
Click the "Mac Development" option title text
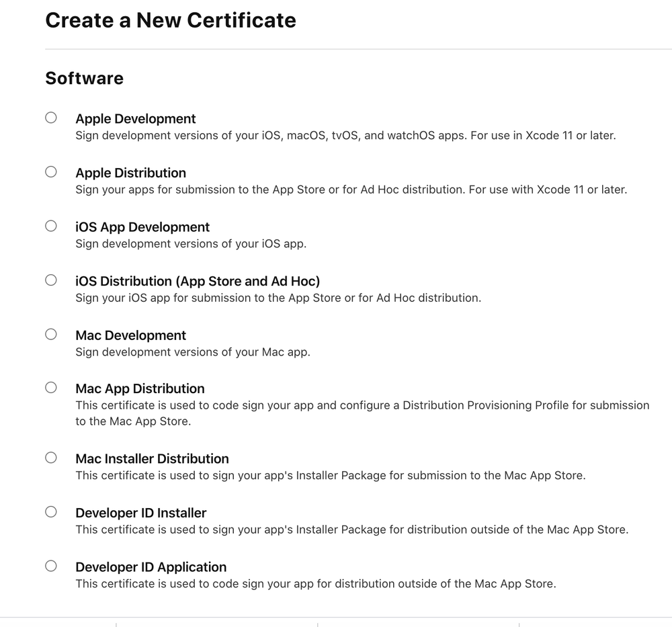coord(130,335)
